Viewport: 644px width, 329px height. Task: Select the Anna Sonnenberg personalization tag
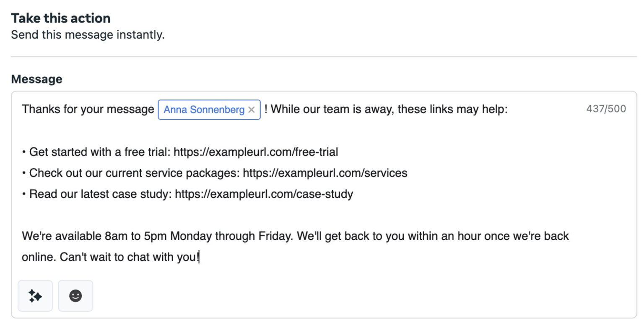click(x=204, y=110)
